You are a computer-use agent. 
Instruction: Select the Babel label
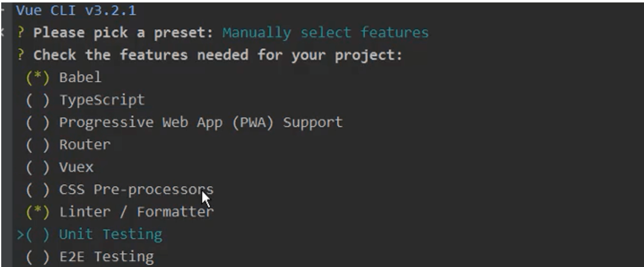pyautogui.click(x=80, y=77)
